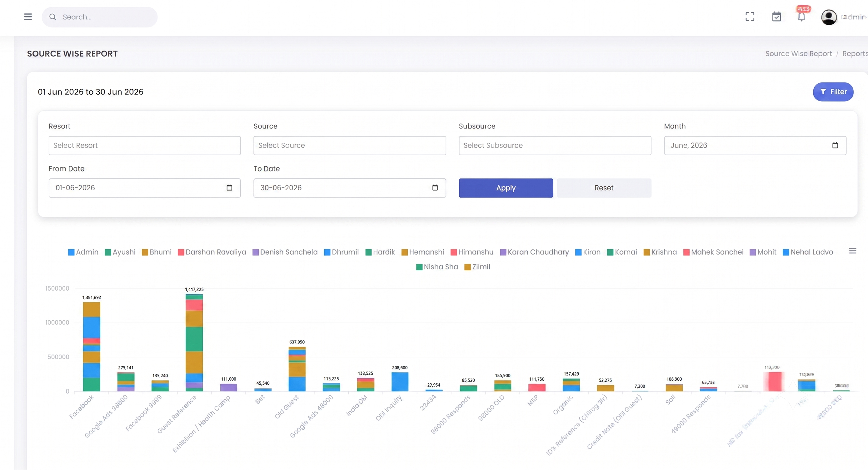Screen dimensions: 868x470
Task: Click the 208,600 data label
Action: point(400,367)
